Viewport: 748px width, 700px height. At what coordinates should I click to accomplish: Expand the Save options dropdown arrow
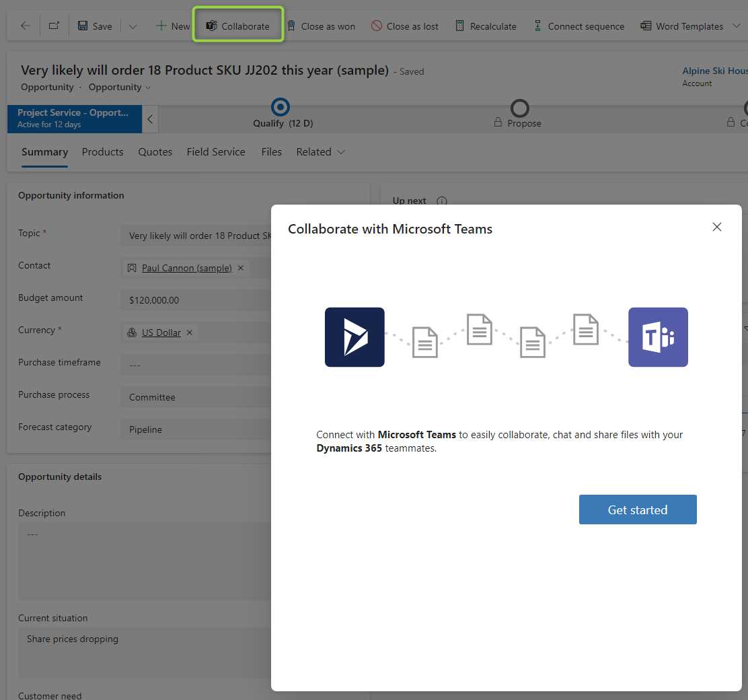tap(133, 26)
